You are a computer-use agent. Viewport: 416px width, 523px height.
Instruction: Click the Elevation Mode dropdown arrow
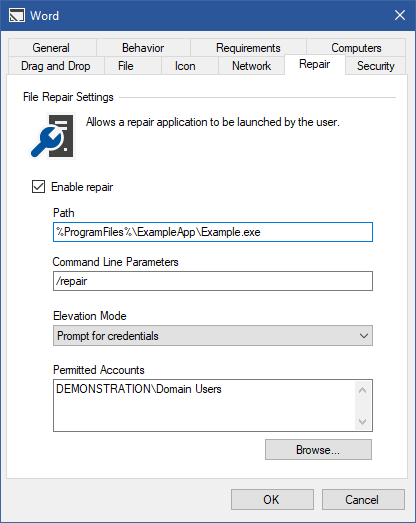click(364, 336)
